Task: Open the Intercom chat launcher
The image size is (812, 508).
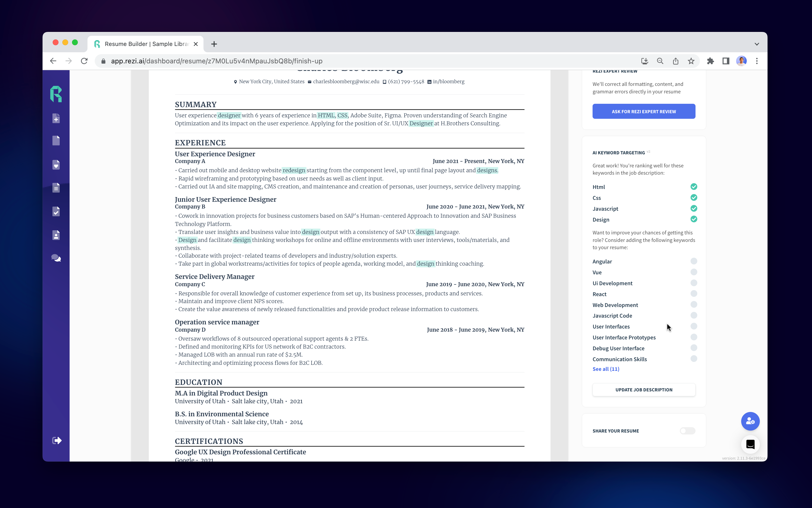Action: click(750, 444)
